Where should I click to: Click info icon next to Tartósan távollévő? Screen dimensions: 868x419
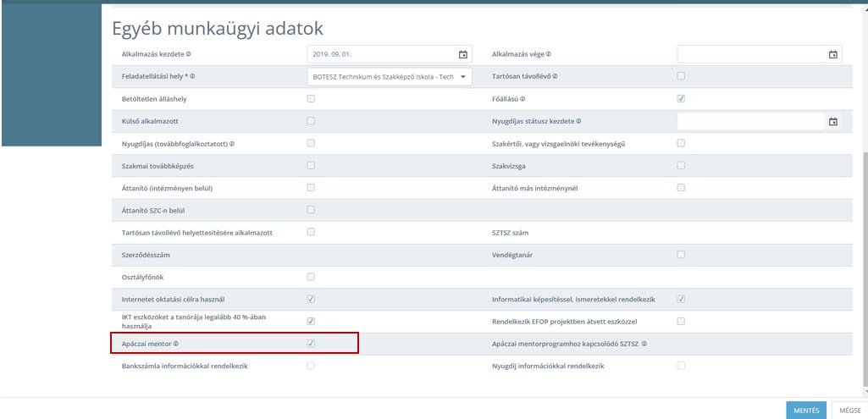pyautogui.click(x=555, y=76)
